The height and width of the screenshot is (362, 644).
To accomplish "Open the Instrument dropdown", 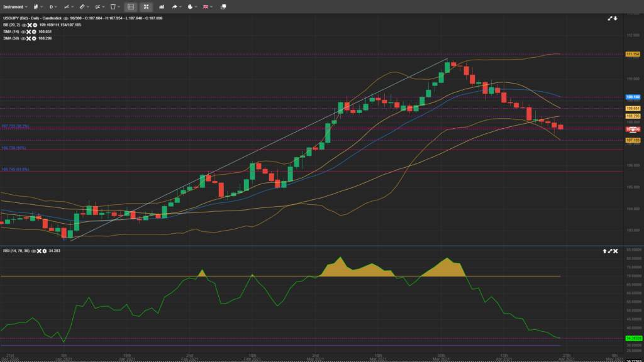I will 15,6.
